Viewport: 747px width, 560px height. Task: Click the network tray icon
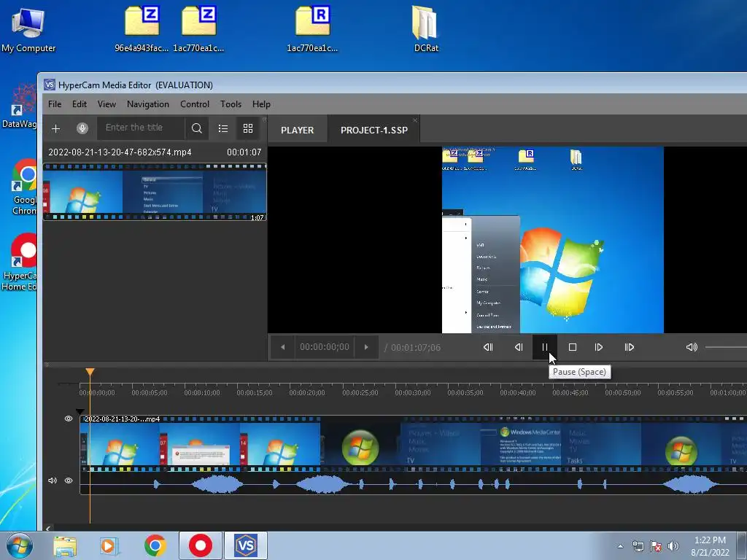click(638, 546)
